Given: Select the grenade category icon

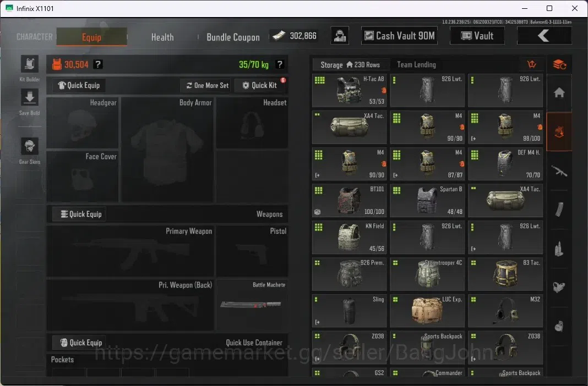Looking at the screenshot, I should click(559, 326).
